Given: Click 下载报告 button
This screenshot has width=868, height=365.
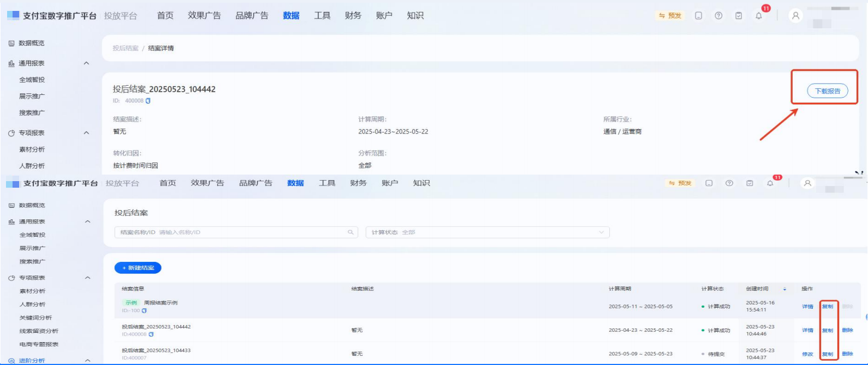Looking at the screenshot, I should tap(828, 91).
